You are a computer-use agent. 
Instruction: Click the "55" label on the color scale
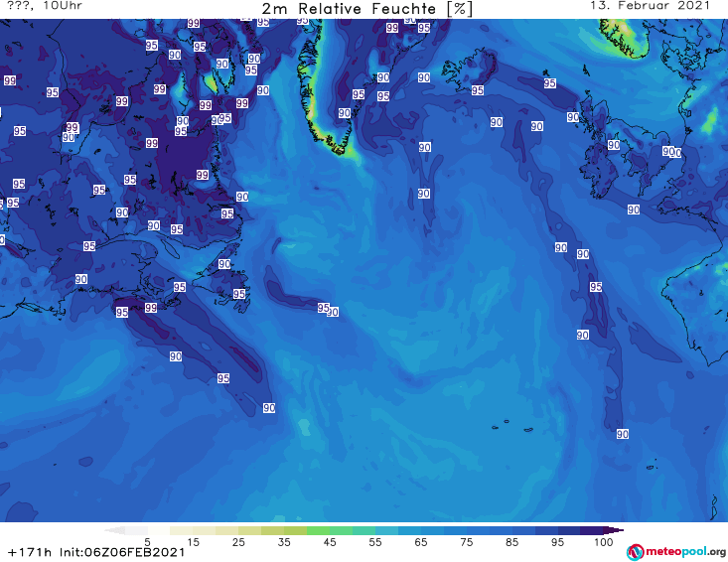coord(375,542)
